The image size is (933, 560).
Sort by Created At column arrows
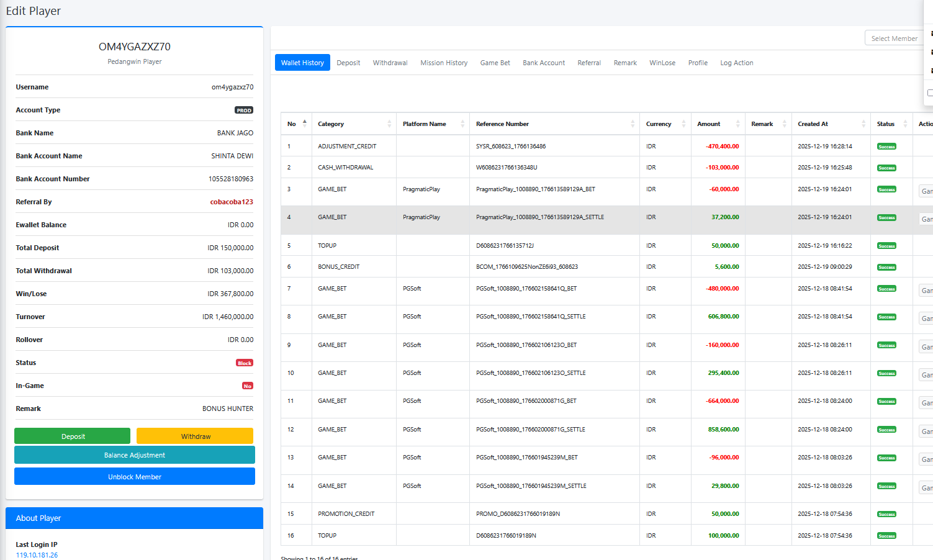[863, 124]
